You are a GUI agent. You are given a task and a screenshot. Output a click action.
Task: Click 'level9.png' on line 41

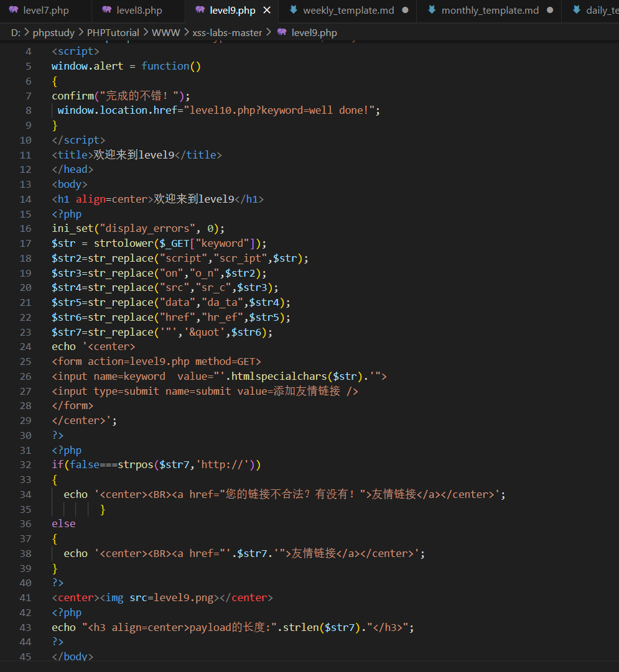point(184,597)
